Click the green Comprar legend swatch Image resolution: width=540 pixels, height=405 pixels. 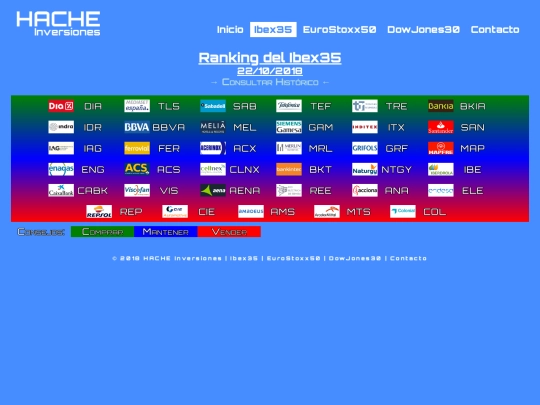point(102,232)
